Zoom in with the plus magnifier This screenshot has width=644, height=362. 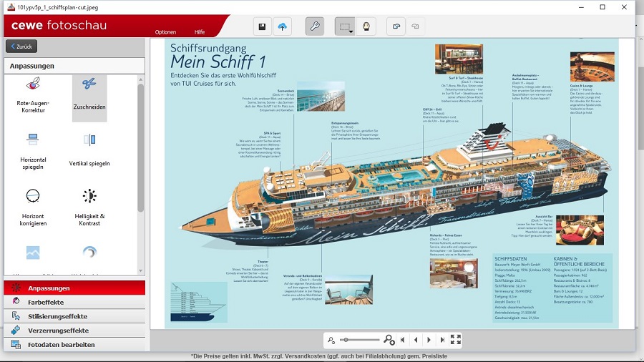click(389, 340)
